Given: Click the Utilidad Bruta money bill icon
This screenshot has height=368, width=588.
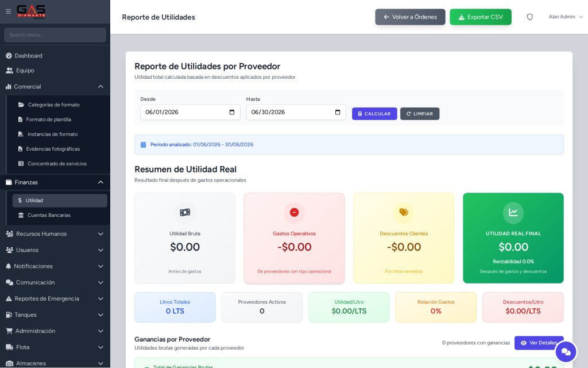Looking at the screenshot, I should [x=185, y=213].
